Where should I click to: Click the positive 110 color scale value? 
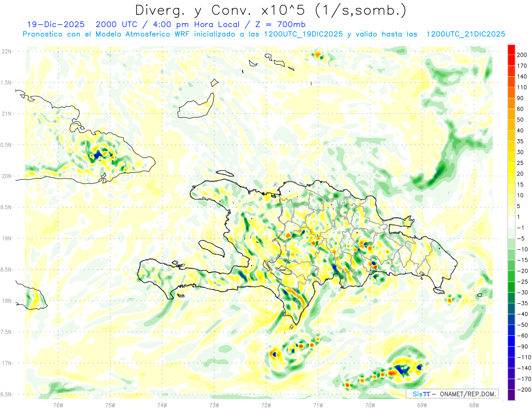pos(523,87)
